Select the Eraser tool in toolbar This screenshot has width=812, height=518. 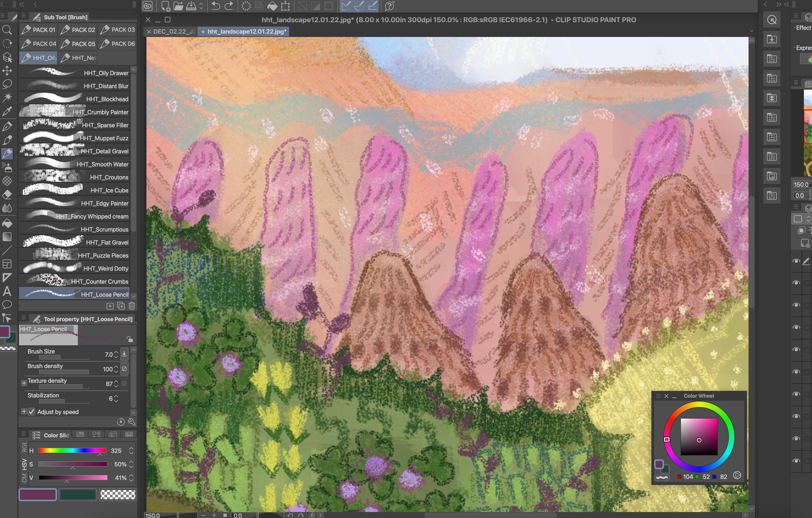pyautogui.click(x=7, y=195)
